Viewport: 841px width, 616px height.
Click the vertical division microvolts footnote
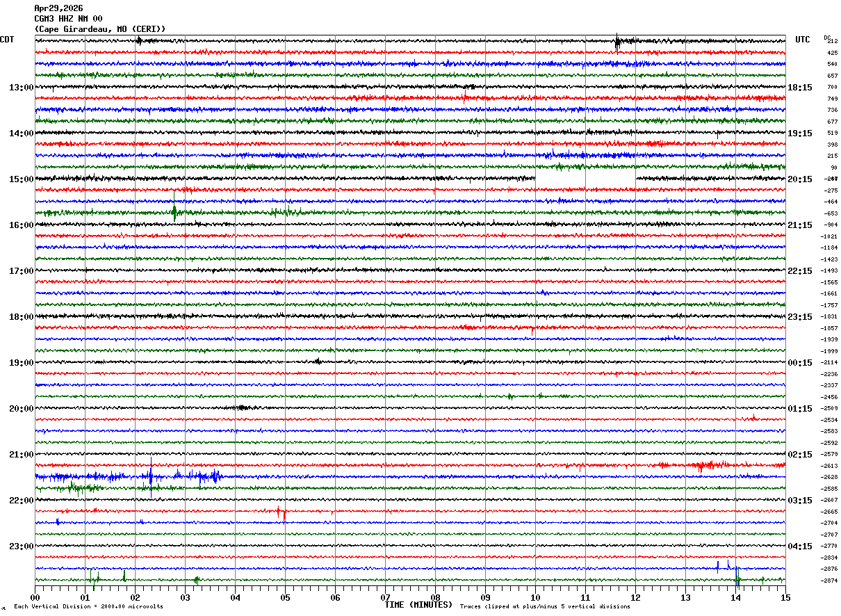click(88, 607)
